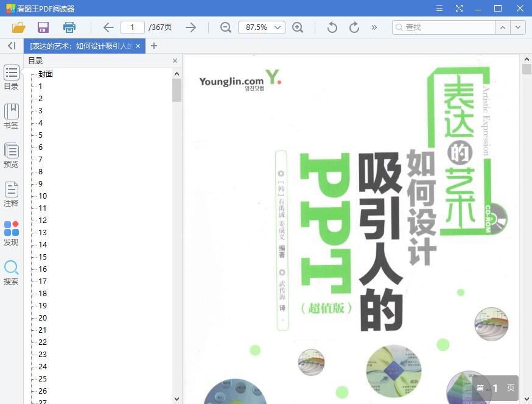The image size is (532, 404).
Task: Select outline entry 24
Action: tap(43, 367)
